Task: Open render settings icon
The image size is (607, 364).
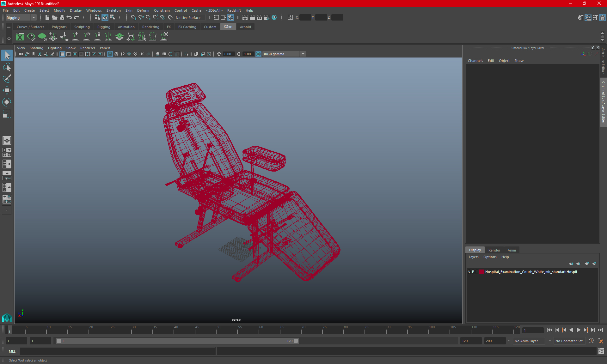Action: (x=267, y=18)
